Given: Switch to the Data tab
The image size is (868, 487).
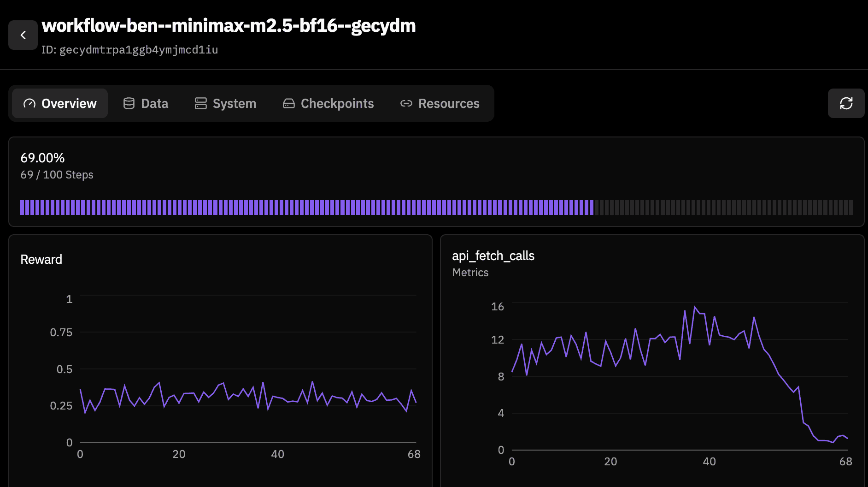Looking at the screenshot, I should point(145,103).
